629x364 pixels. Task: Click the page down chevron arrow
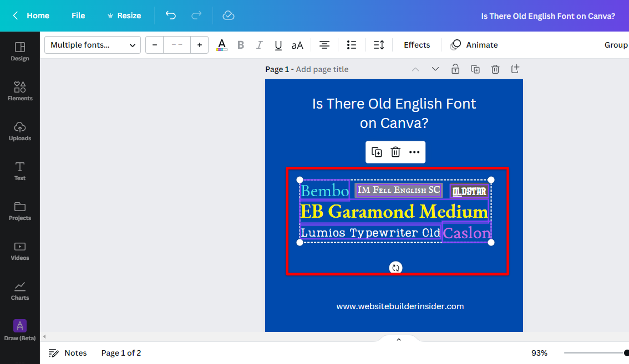click(x=435, y=69)
